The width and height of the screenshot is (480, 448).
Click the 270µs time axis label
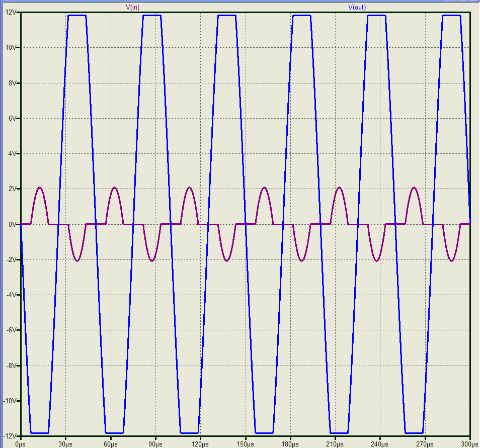tap(425, 444)
